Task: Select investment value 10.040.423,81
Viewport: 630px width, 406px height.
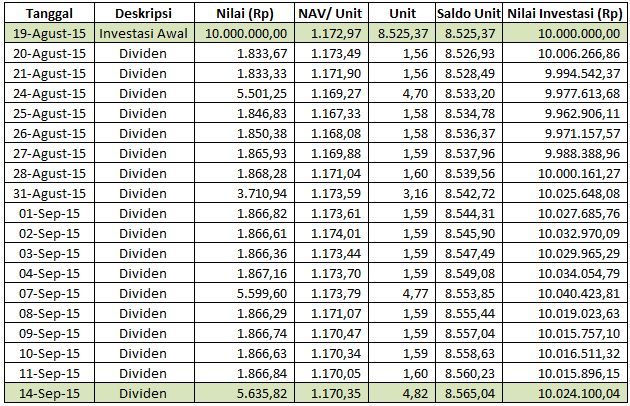Action: (565, 293)
